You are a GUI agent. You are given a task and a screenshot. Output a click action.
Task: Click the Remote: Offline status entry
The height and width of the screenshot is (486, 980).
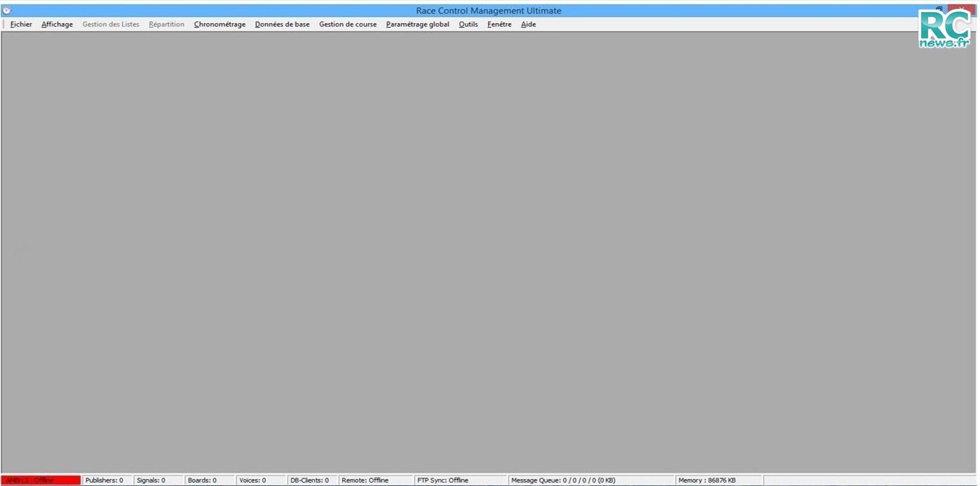click(x=376, y=480)
